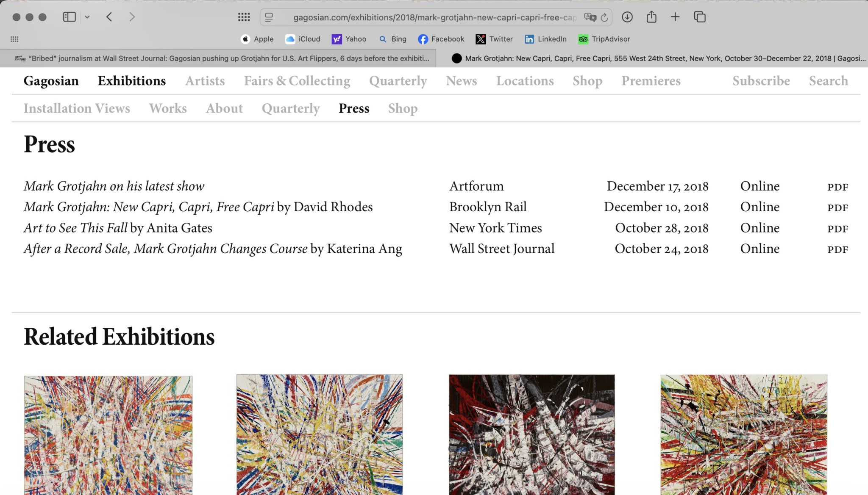Select the About sub-tab
This screenshot has width=868, height=495.
coord(224,108)
